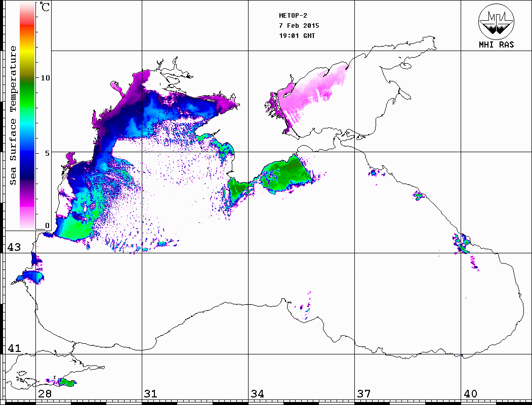Click longitude label '34'
532x405 pixels.
[x=257, y=394]
